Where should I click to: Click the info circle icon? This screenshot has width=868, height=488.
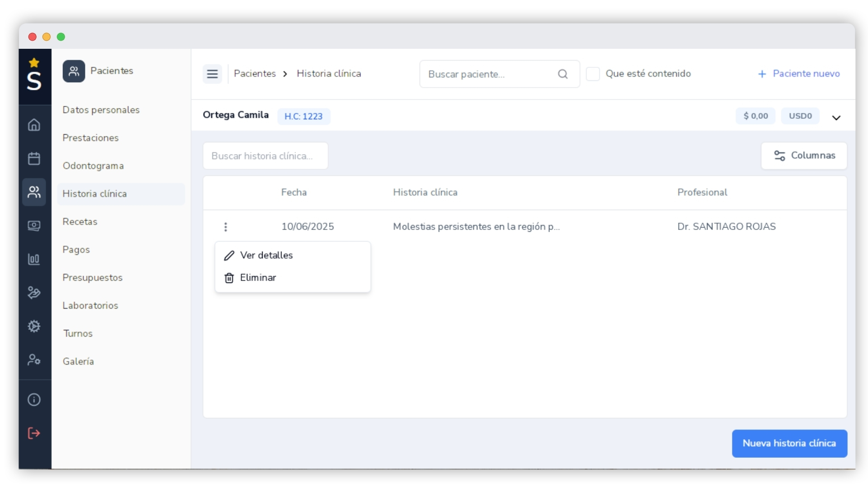34,400
